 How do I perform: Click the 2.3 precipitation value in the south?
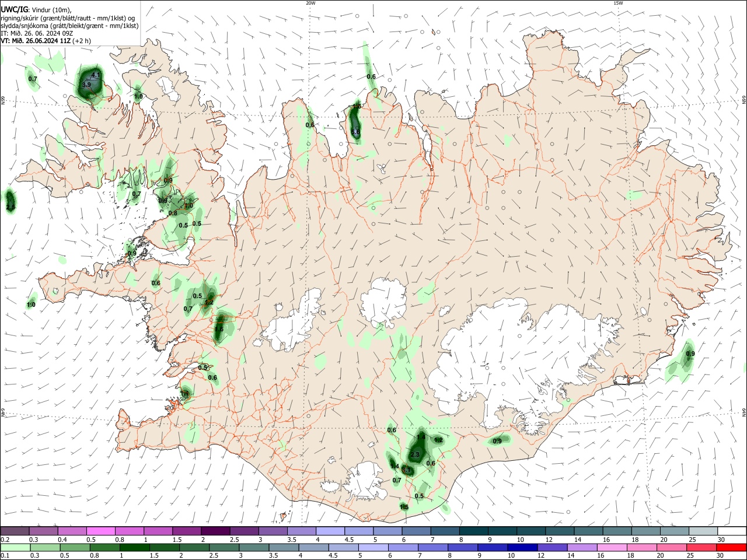(416, 454)
